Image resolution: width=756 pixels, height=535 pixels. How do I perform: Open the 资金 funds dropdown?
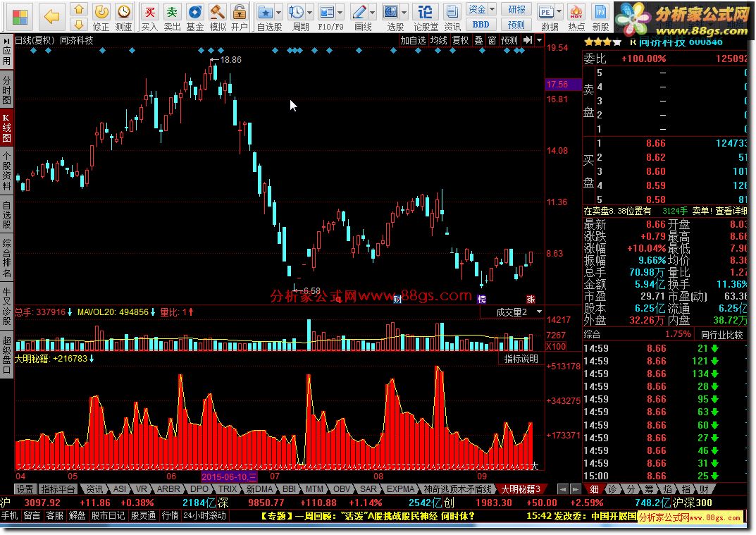point(481,9)
